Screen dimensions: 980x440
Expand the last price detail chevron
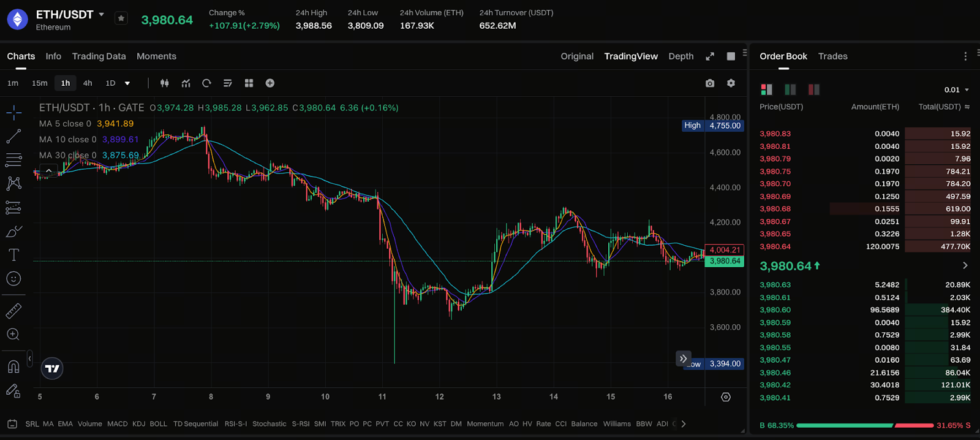[x=965, y=266]
